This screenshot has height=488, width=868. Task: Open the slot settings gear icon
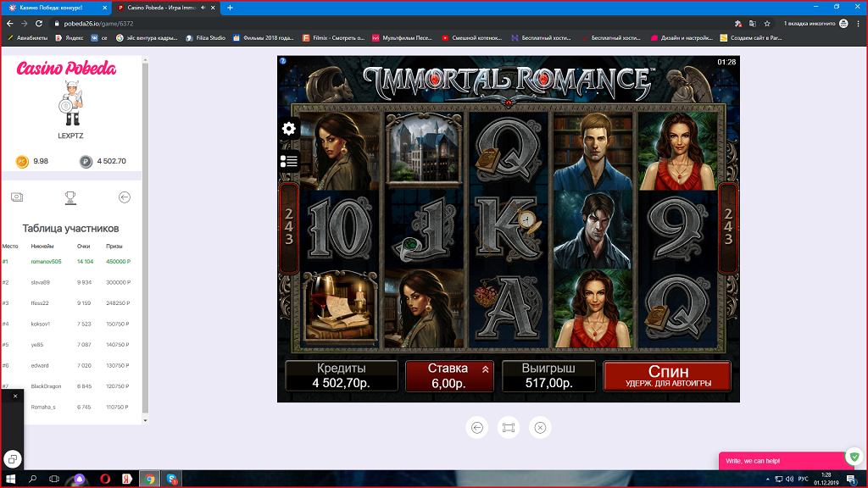(x=288, y=129)
